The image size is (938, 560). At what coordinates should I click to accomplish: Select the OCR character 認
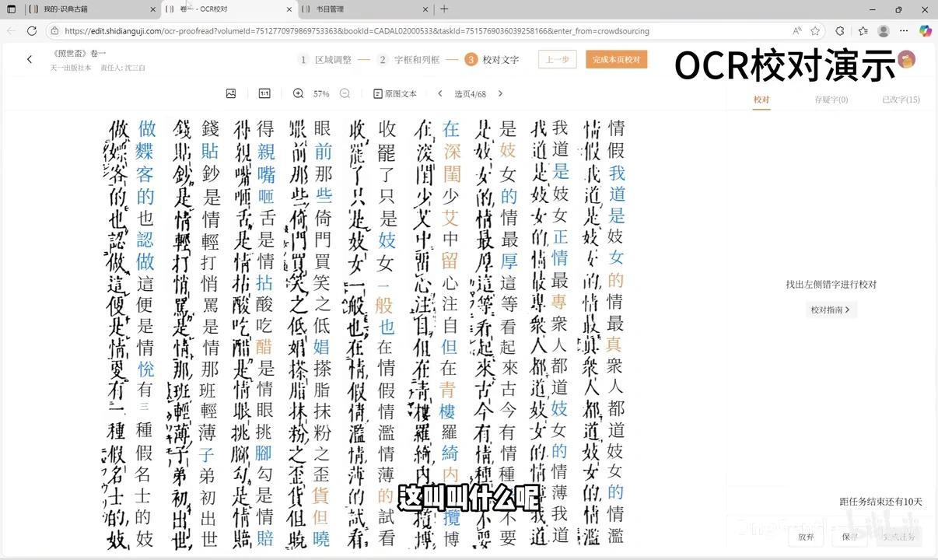click(x=145, y=240)
